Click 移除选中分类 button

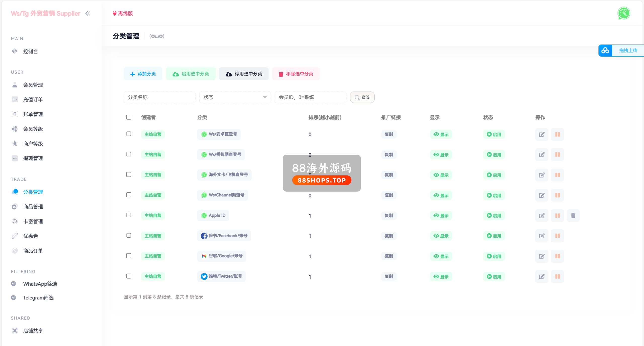tap(296, 74)
